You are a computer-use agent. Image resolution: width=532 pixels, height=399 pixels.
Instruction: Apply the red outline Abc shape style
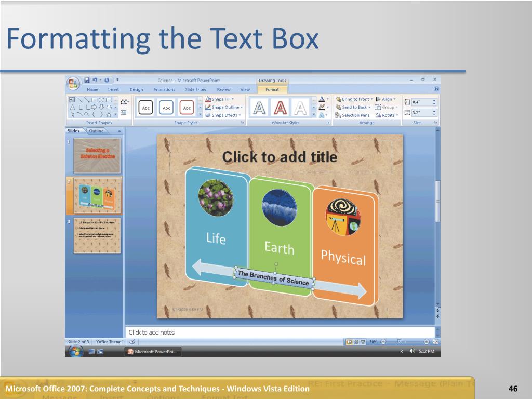(187, 108)
